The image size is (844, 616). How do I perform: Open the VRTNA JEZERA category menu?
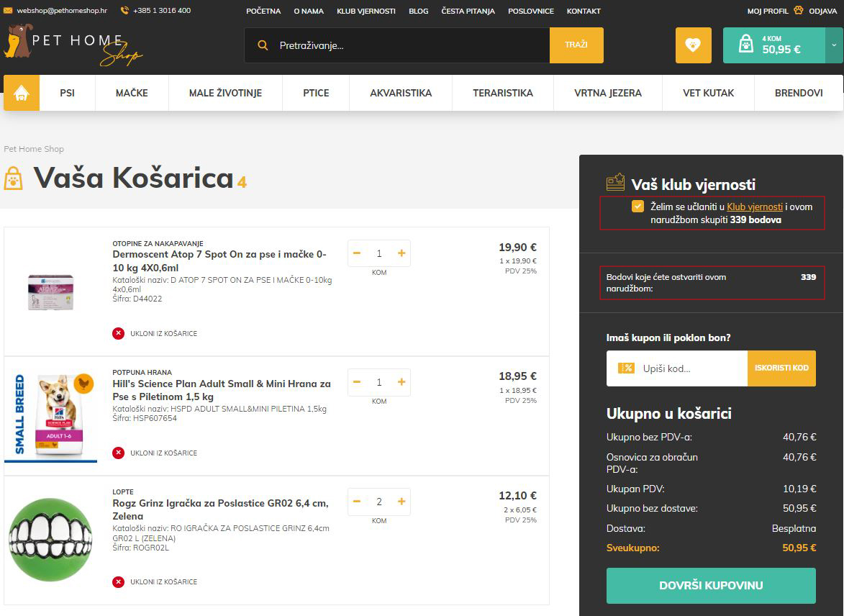coord(608,93)
